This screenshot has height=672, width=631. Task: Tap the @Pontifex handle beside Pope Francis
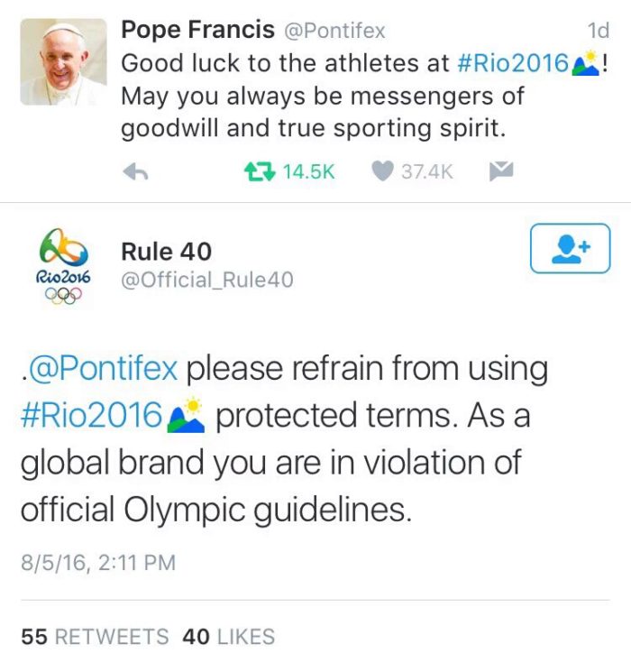pyautogui.click(x=334, y=32)
